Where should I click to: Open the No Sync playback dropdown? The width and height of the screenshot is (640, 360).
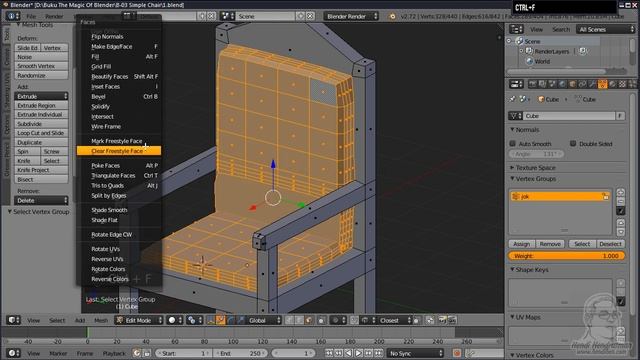tap(416, 353)
